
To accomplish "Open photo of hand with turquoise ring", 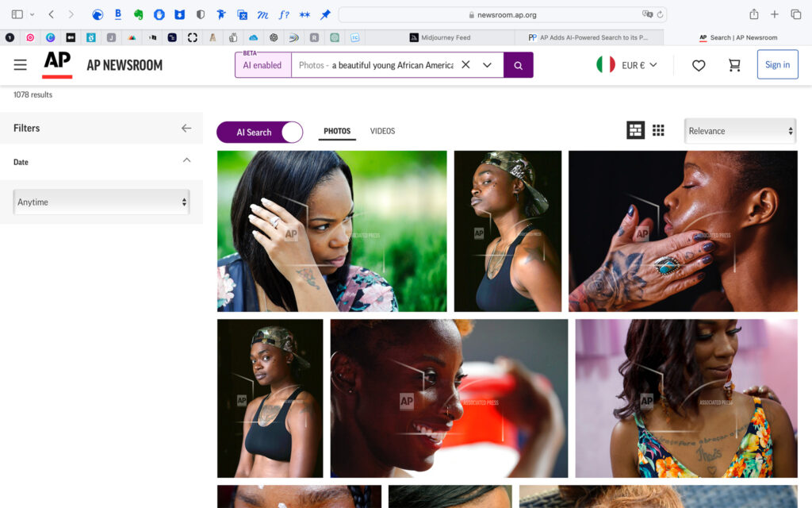I will point(683,231).
